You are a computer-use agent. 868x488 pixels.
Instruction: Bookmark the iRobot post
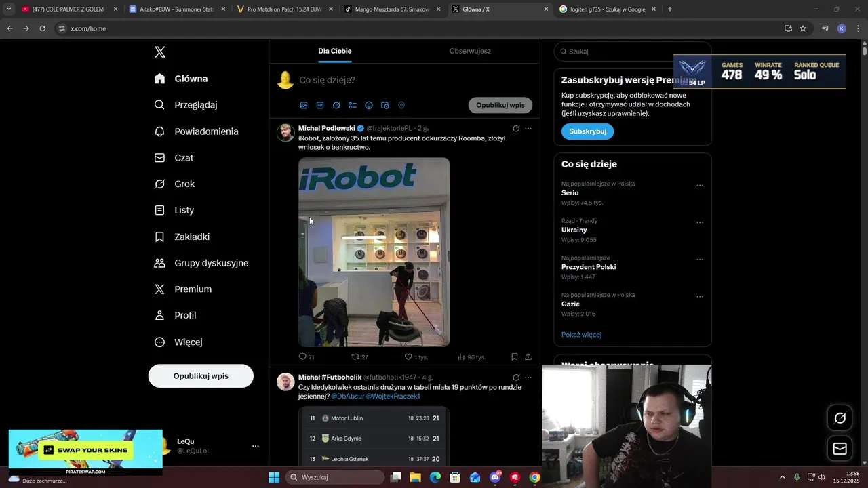click(515, 357)
